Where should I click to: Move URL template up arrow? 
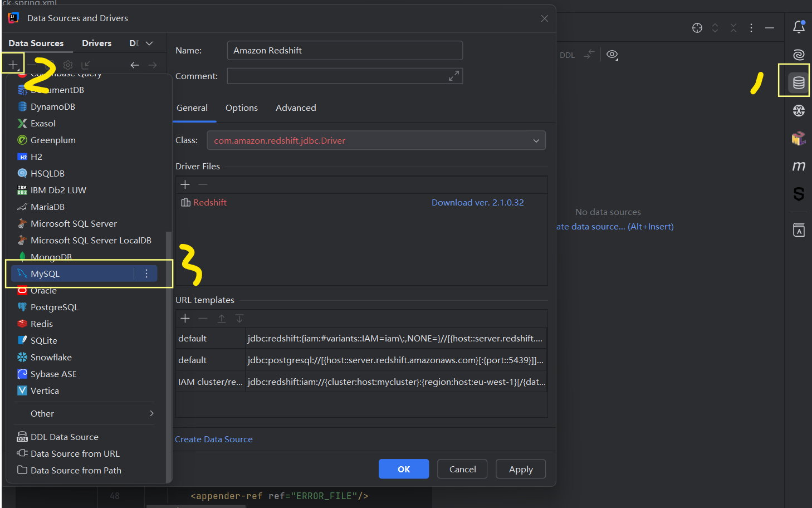tap(221, 318)
